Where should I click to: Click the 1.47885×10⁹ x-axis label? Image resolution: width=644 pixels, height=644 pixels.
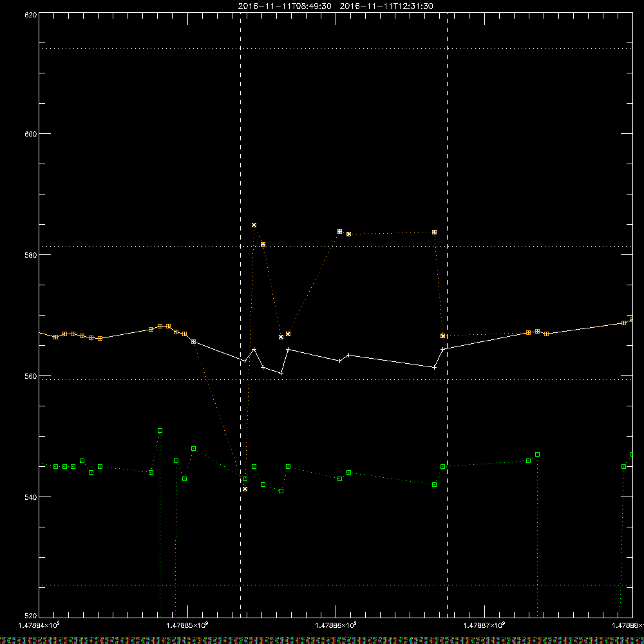coord(187,625)
